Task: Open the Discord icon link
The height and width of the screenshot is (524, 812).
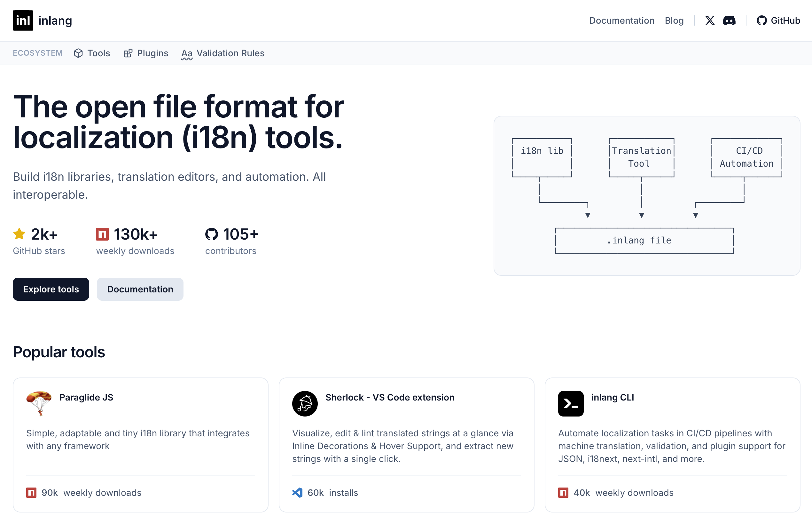Action: (x=729, y=20)
